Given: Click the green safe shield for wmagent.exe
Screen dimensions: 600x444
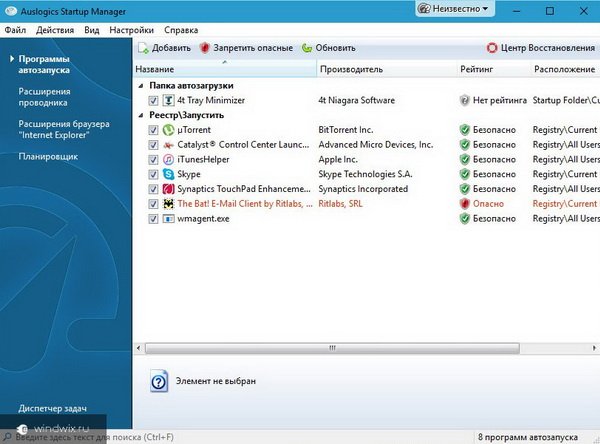Looking at the screenshot, I should coord(465,219).
